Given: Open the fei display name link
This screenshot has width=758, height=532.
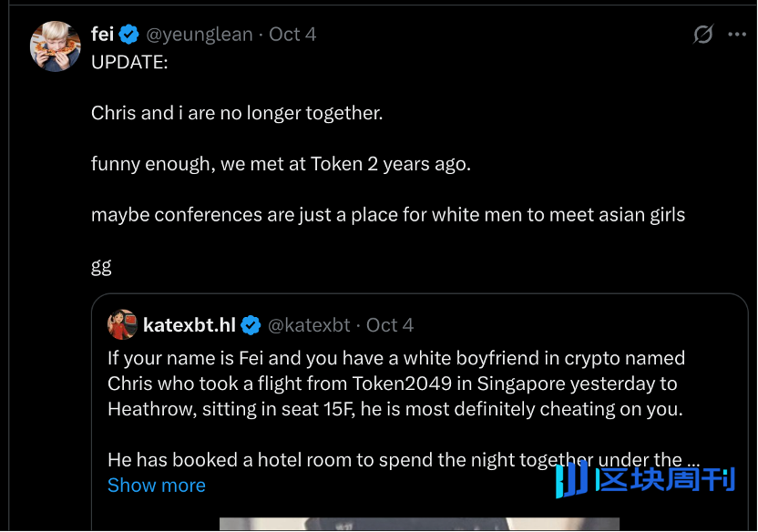Looking at the screenshot, I should click(102, 35).
